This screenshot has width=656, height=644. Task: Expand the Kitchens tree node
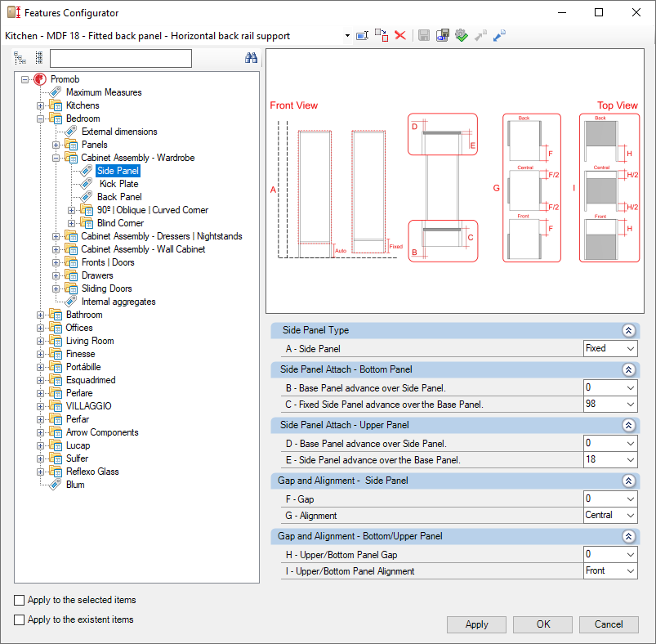(41, 106)
